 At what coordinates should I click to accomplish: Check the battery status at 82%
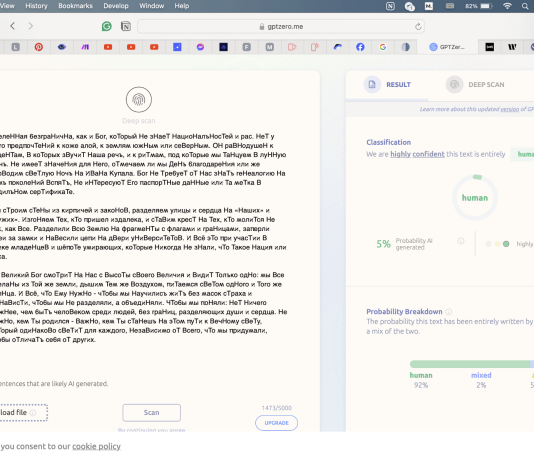pos(479,6)
